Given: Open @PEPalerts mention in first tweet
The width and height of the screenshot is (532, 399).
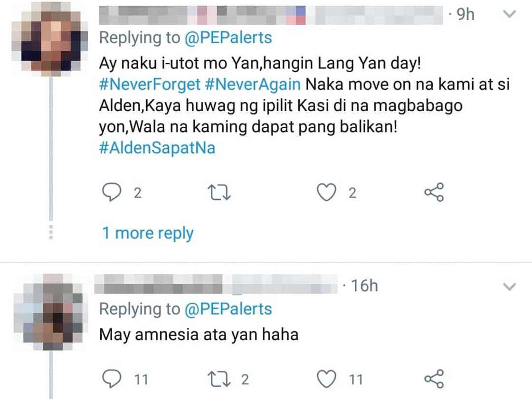Looking at the screenshot, I should click(x=228, y=38).
